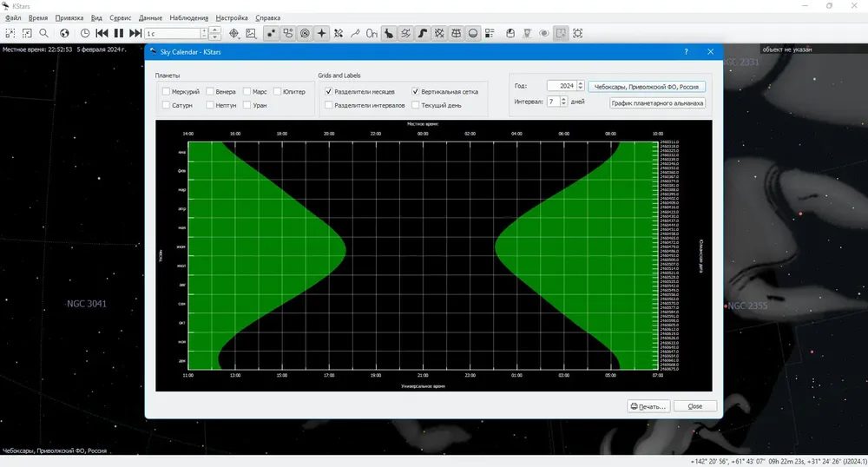Enable Сатурн checkbox
This screenshot has width=868, height=467.
[x=166, y=104]
